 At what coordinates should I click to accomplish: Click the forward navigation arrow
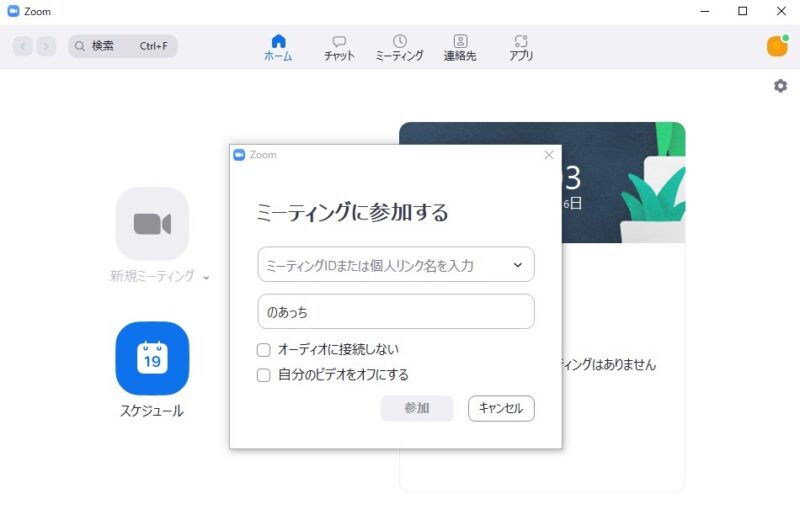tap(46, 46)
